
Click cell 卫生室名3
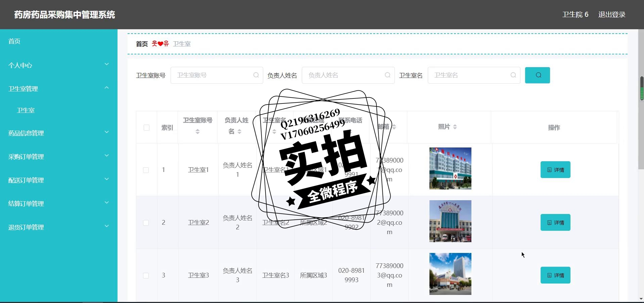276,275
